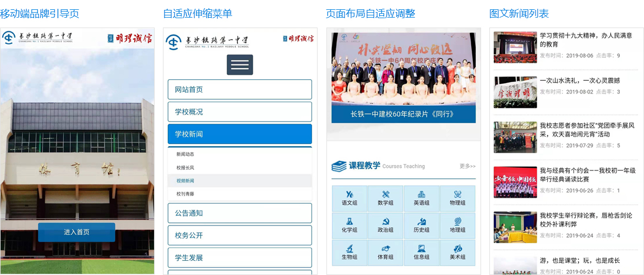Click school logo in 自适应伸缩菜单 panel
This screenshot has height=275, width=644.
pos(208,41)
